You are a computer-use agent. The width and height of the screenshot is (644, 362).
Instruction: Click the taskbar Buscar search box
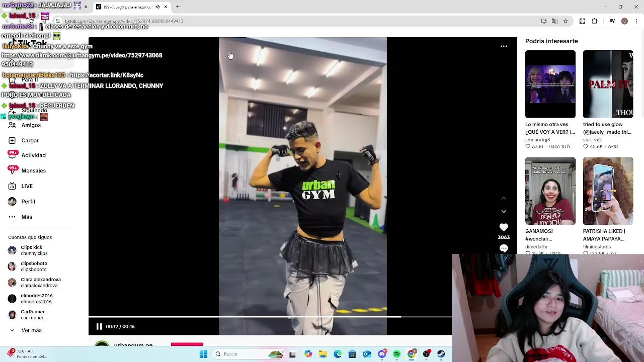(x=249, y=354)
